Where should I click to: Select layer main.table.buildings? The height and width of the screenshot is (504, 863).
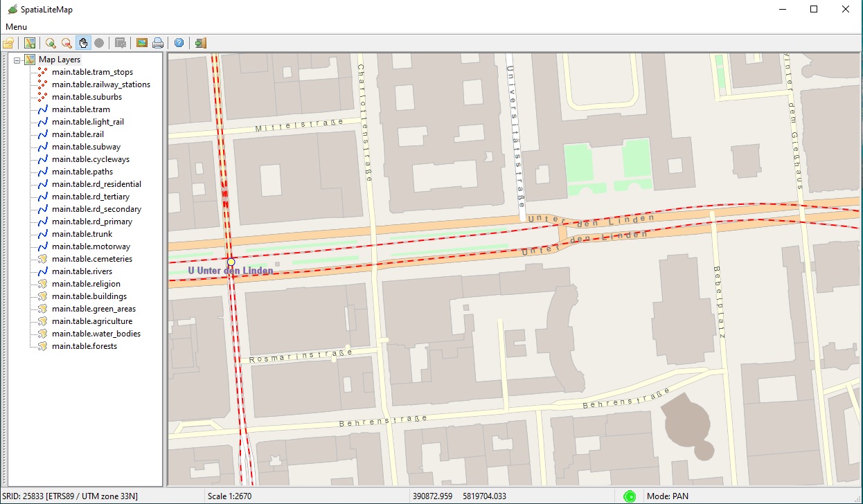(x=89, y=296)
